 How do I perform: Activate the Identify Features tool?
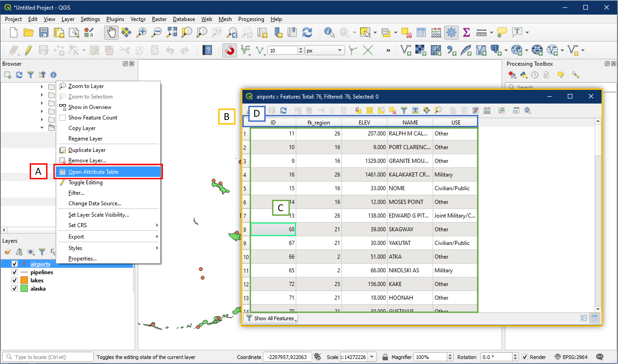[x=329, y=32]
